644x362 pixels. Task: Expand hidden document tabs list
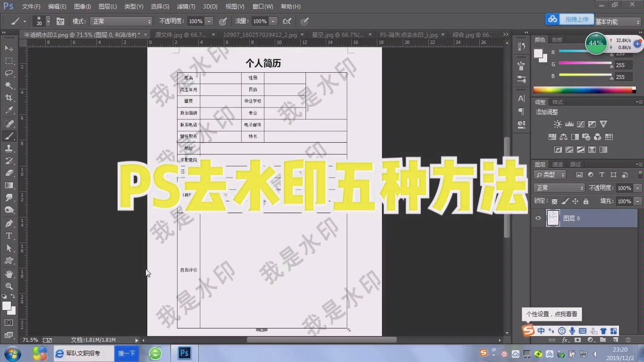(506, 35)
